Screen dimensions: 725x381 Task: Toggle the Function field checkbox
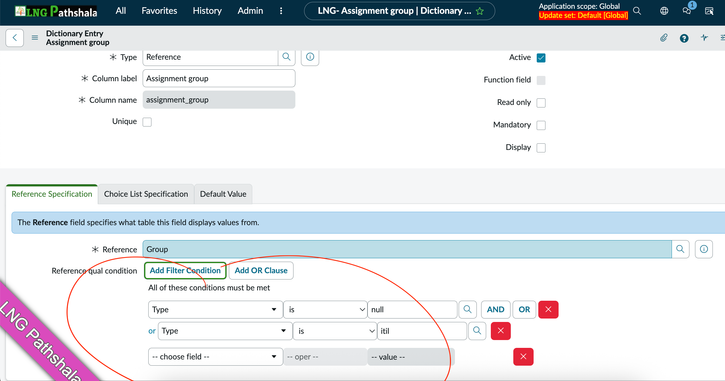(541, 80)
